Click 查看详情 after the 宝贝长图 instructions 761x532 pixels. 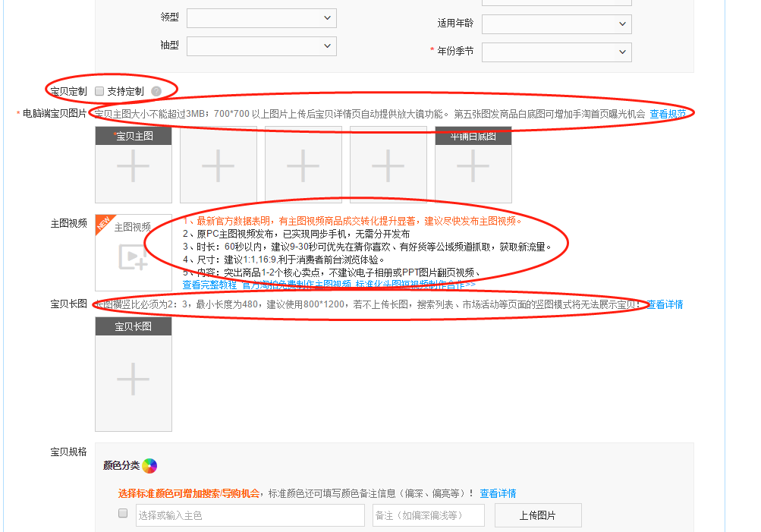point(663,304)
